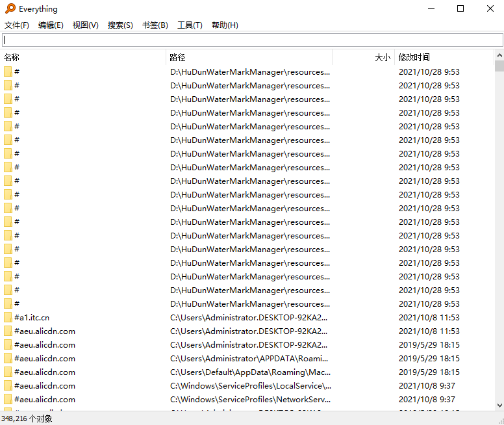Viewport: 504px width, 425px height.
Task: Open the 书签(B) menu
Action: pos(155,25)
